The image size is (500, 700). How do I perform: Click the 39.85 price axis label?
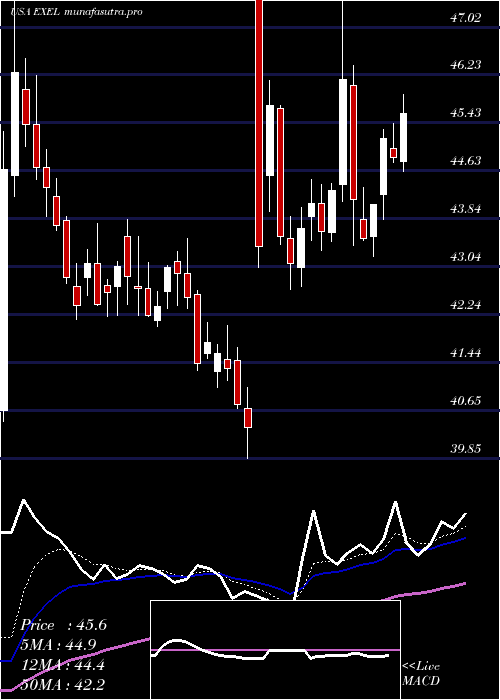[466, 449]
